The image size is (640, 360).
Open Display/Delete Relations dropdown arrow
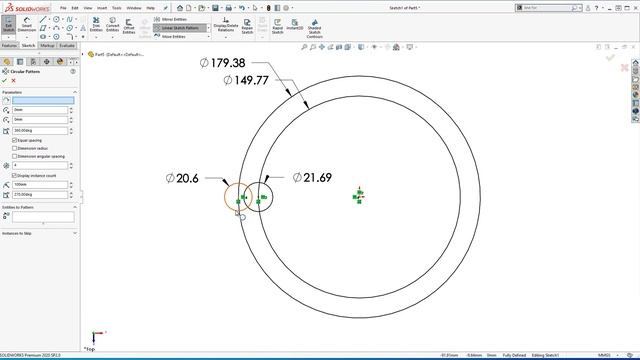pyautogui.click(x=226, y=37)
